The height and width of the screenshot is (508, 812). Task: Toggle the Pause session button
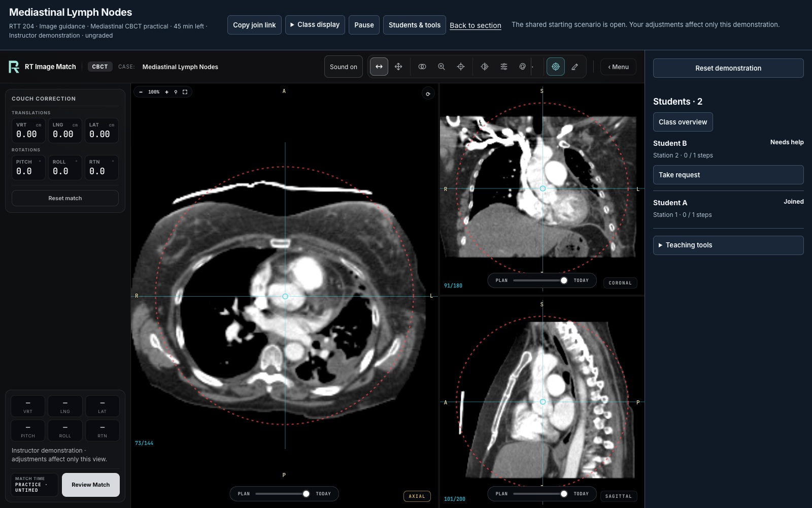coord(364,25)
